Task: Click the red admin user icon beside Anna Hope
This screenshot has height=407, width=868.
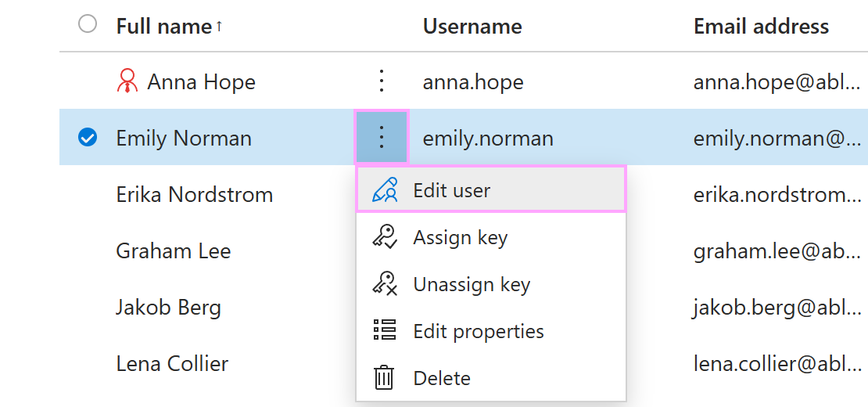Action: click(127, 81)
